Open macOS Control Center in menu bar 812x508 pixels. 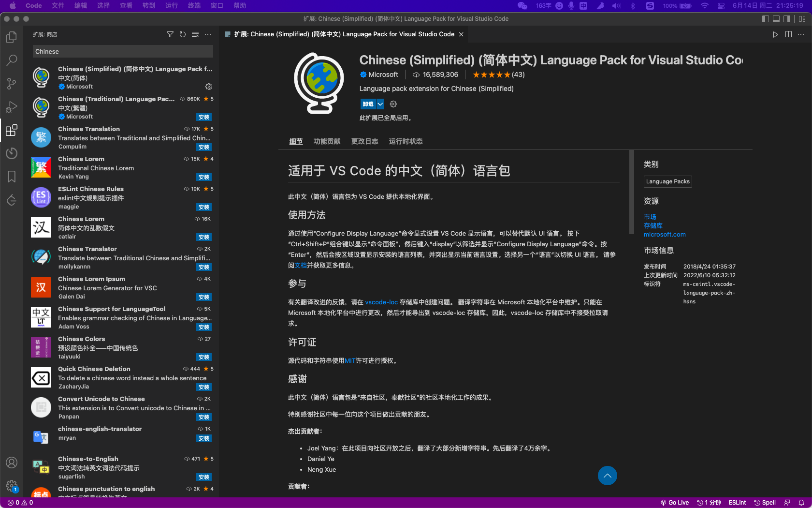click(x=721, y=6)
